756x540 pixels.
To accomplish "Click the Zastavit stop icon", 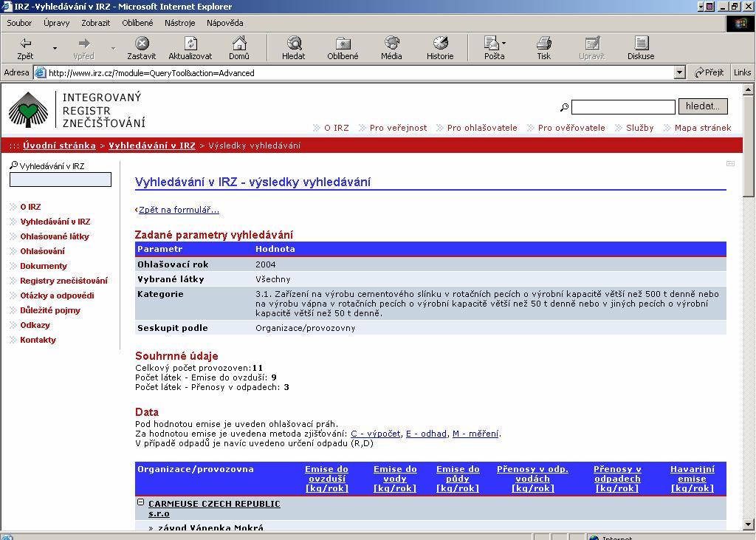I will click(142, 44).
